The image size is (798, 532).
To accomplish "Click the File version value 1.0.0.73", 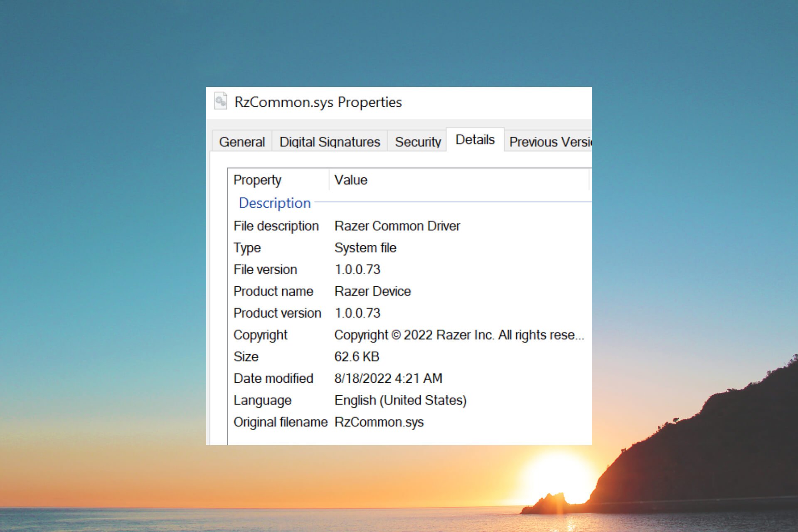I will coord(357,270).
